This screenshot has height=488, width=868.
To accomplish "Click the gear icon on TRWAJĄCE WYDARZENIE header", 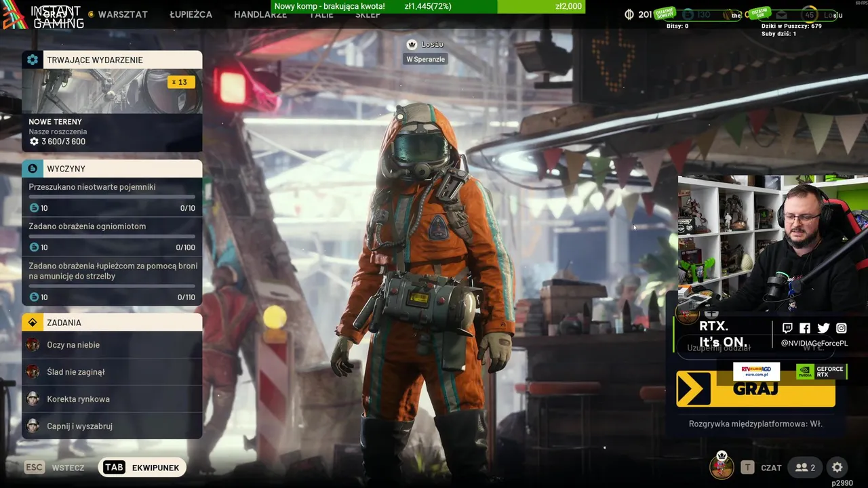I will (32, 60).
